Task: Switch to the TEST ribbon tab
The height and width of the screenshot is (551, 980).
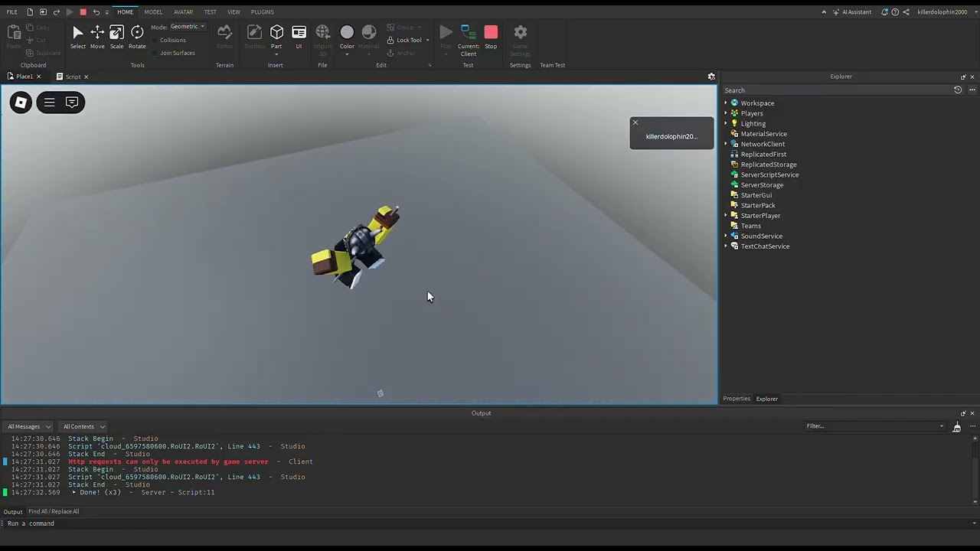Action: 210,12
